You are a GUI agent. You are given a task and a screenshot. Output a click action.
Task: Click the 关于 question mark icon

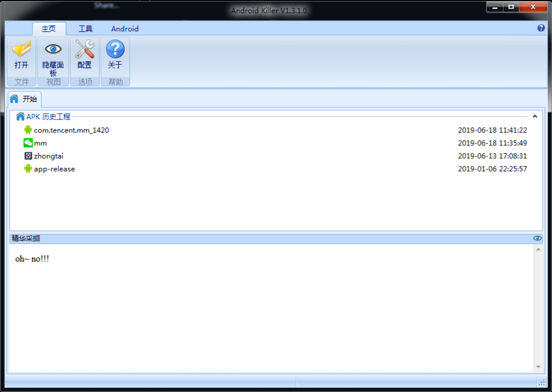coord(115,49)
